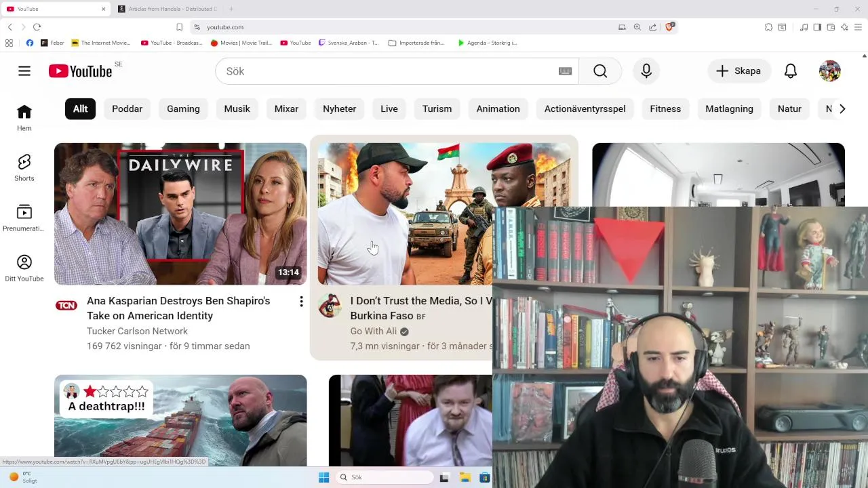Open the YouTube hamburger guide menu
868x488 pixels.
(x=24, y=71)
